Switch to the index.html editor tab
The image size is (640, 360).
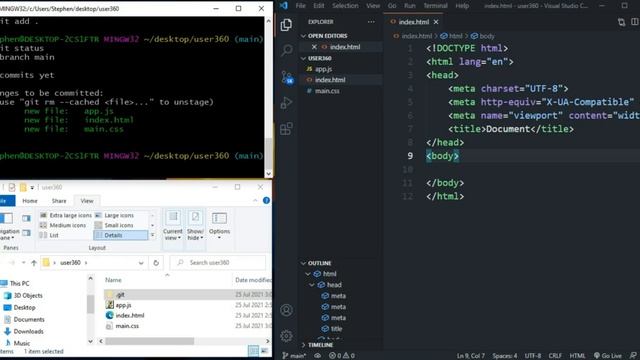(413, 22)
